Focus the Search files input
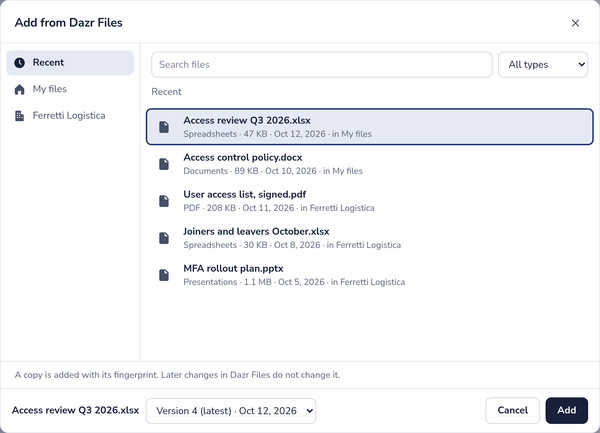The height and width of the screenshot is (433, 600). 321,65
